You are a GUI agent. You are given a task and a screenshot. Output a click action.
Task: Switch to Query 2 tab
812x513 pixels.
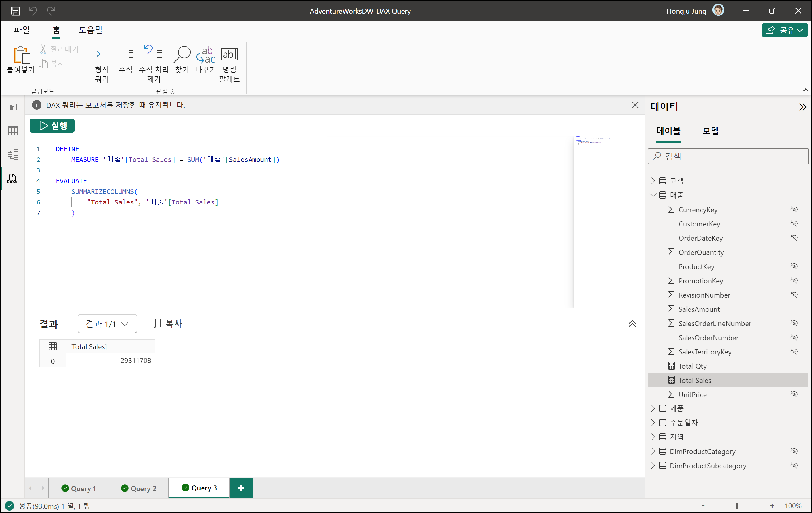[139, 488]
